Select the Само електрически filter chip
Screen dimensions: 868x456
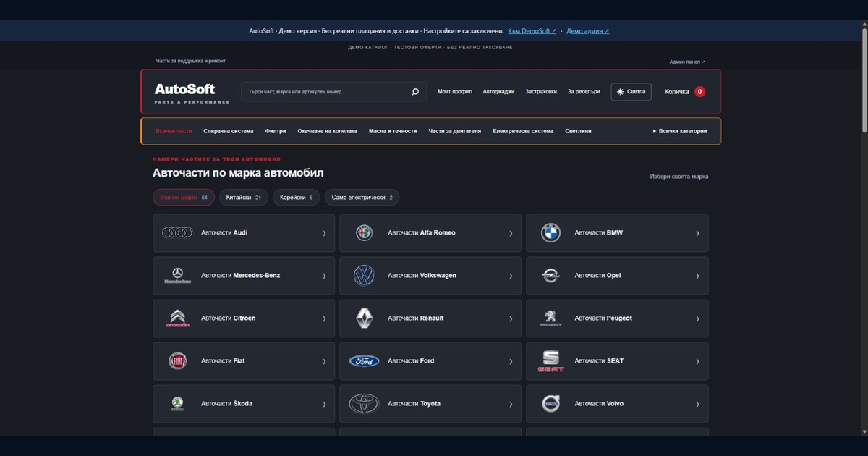[x=362, y=198]
